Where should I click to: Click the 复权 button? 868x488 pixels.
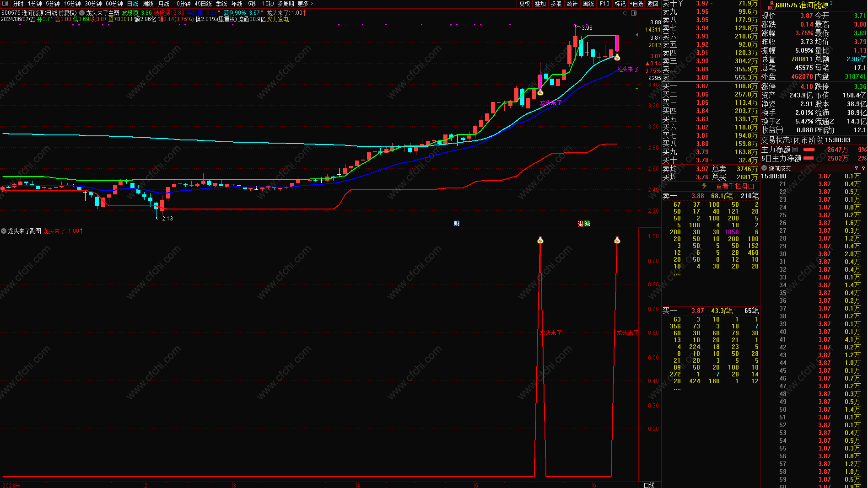pos(524,4)
